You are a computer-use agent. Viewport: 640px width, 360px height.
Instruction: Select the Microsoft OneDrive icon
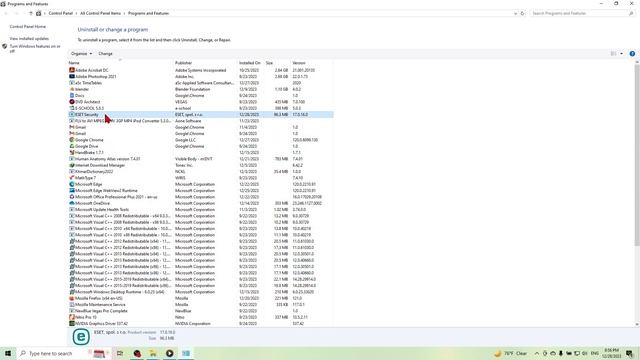[72, 203]
